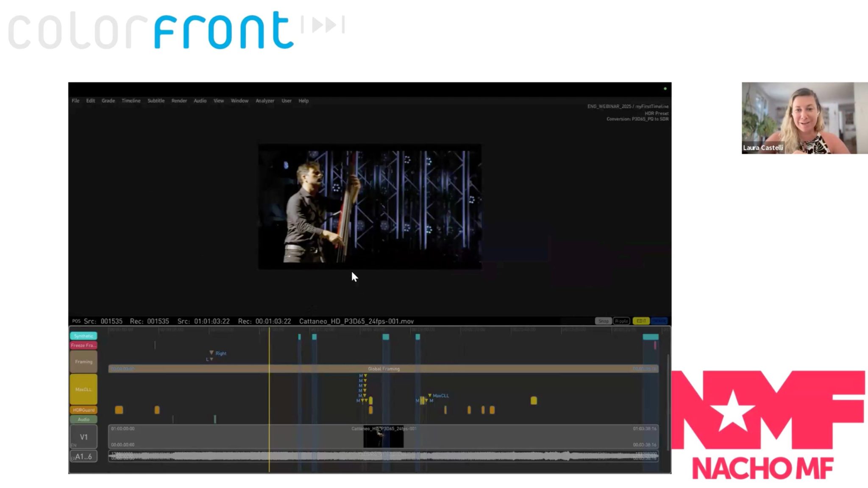Image resolution: width=868 pixels, height=488 pixels.
Task: Click the A1..6 audio track header
Action: (83, 456)
